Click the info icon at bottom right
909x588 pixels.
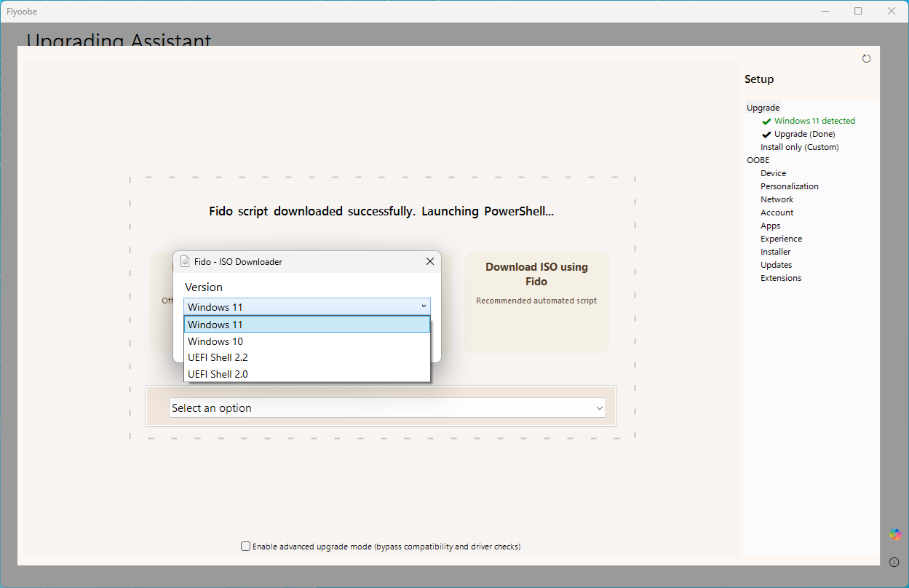[894, 562]
